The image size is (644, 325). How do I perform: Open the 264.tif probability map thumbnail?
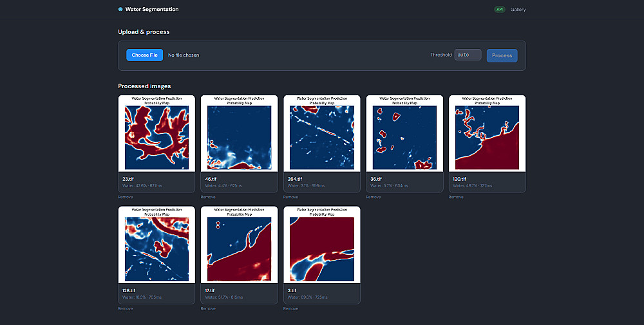[322, 133]
